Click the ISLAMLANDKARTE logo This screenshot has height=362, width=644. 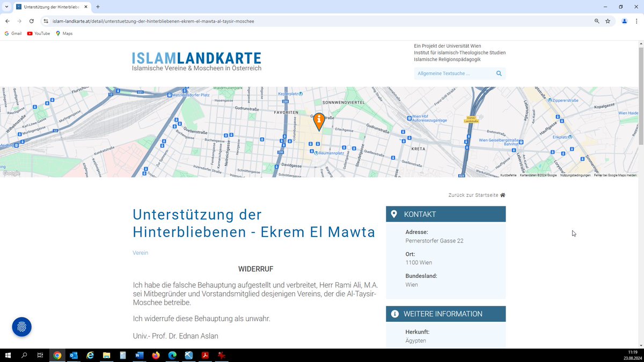coord(196,62)
